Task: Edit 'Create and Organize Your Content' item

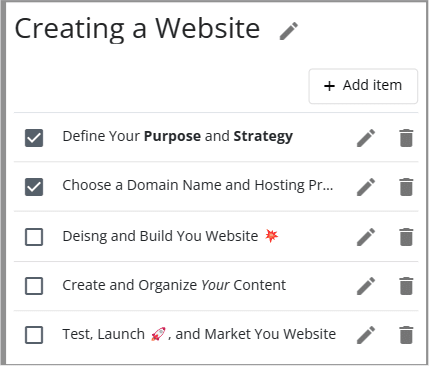Action: [366, 286]
